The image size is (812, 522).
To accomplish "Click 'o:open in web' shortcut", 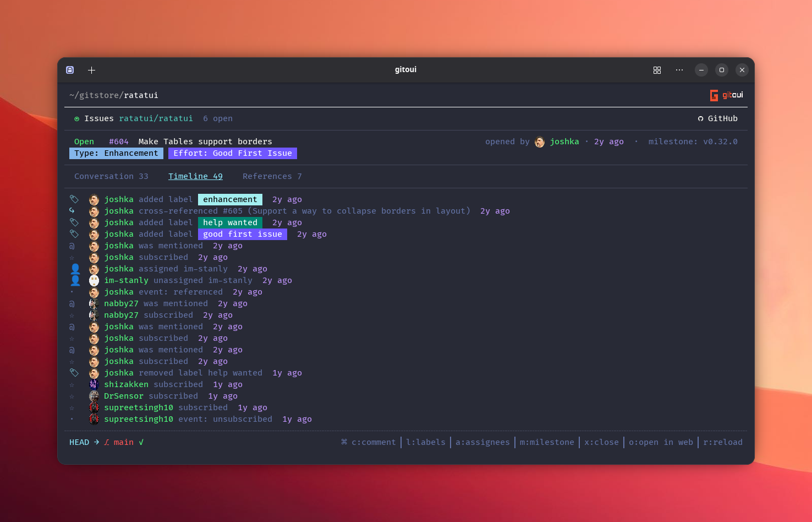I will coord(661,442).
